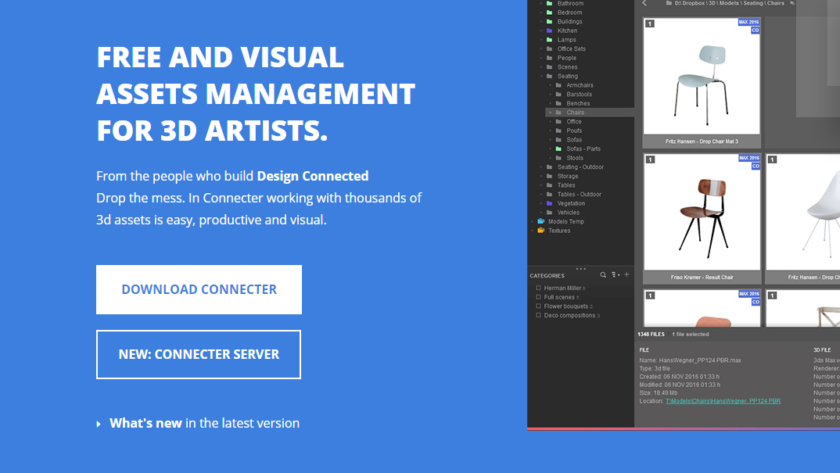Click the plus icon to add category

click(x=627, y=275)
